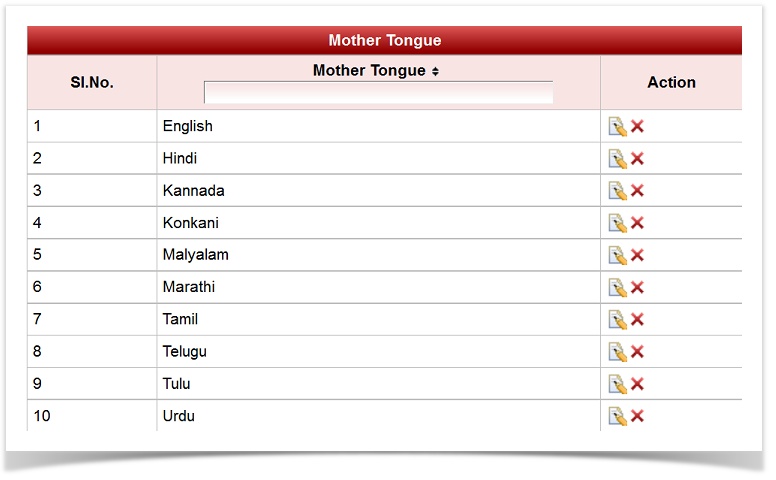Viewport: 776px width, 480px height.
Task: Delete the Kannada row
Action: 637,191
